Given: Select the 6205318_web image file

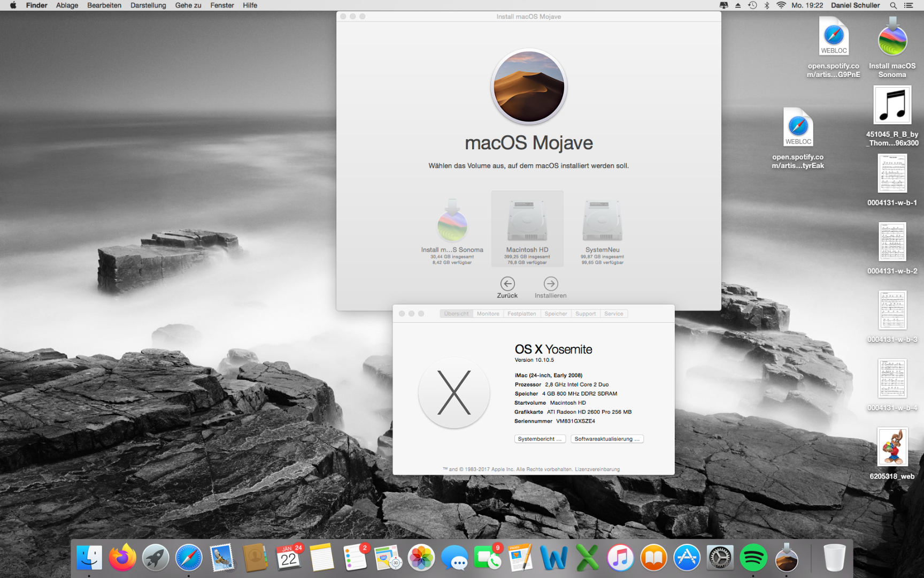Looking at the screenshot, I should [892, 447].
